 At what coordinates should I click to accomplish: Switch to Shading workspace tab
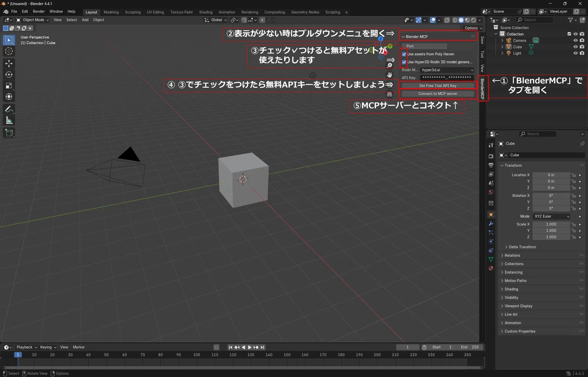pos(206,12)
